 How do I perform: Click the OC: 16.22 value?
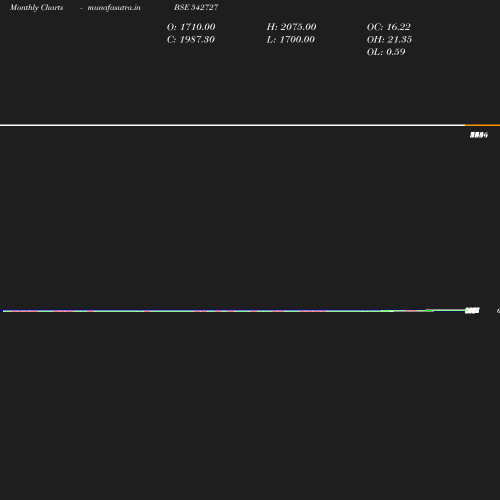(389, 27)
